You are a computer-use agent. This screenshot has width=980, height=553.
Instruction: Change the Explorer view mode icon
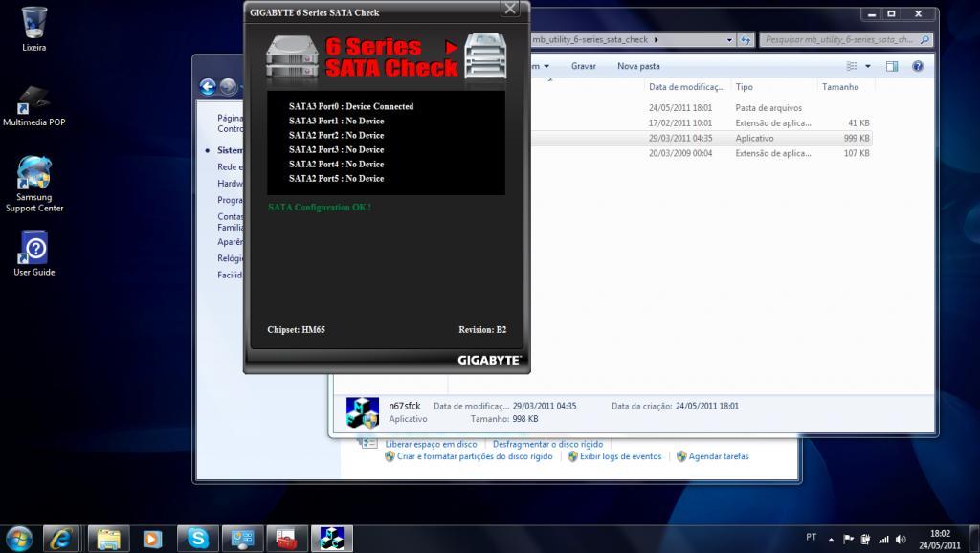(x=852, y=66)
